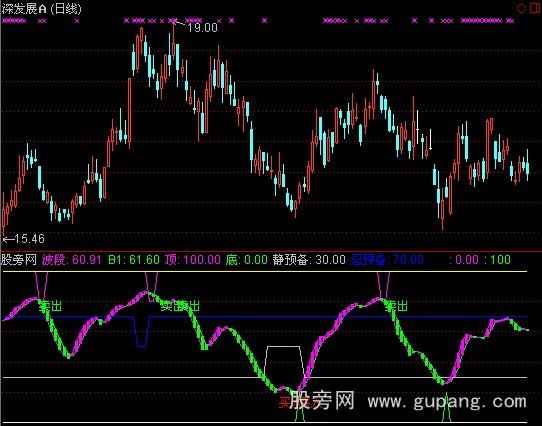The height and width of the screenshot is (426, 542).
Task: Click the chart title 深发展A (日线)
Action: click(41, 8)
